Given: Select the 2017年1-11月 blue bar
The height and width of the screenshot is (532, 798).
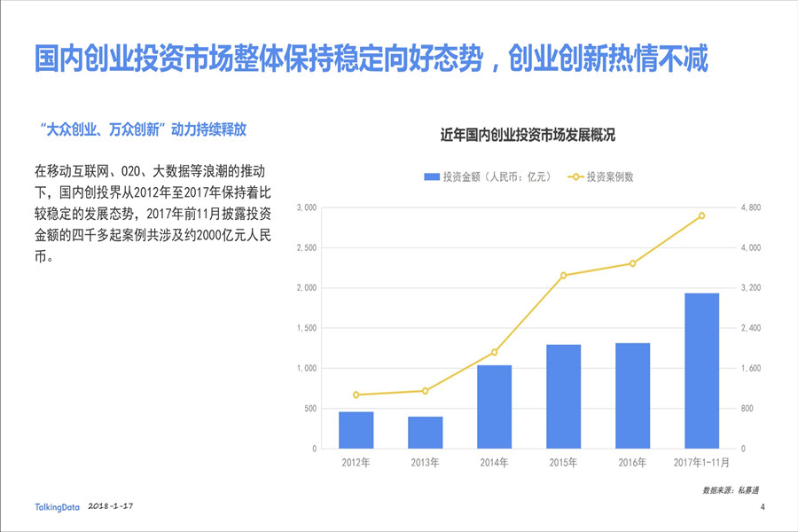Looking at the screenshot, I should coord(702,371).
